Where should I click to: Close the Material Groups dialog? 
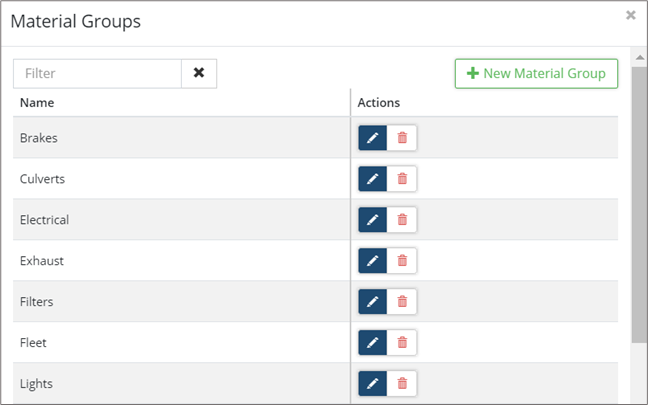[630, 15]
